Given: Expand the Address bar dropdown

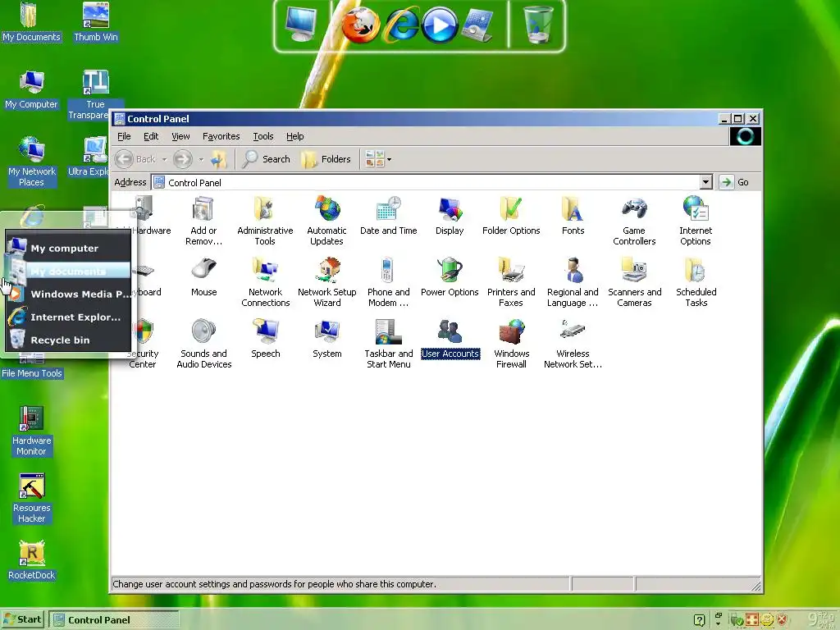Looking at the screenshot, I should pyautogui.click(x=706, y=182).
